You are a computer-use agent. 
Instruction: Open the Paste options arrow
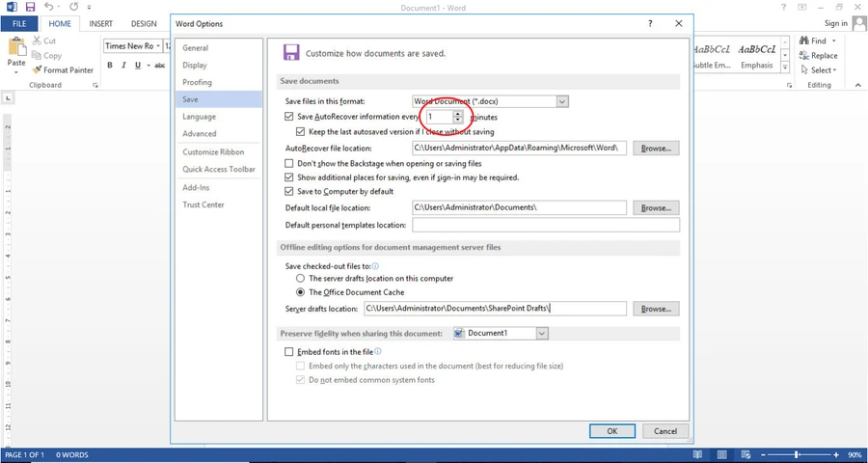[16, 72]
